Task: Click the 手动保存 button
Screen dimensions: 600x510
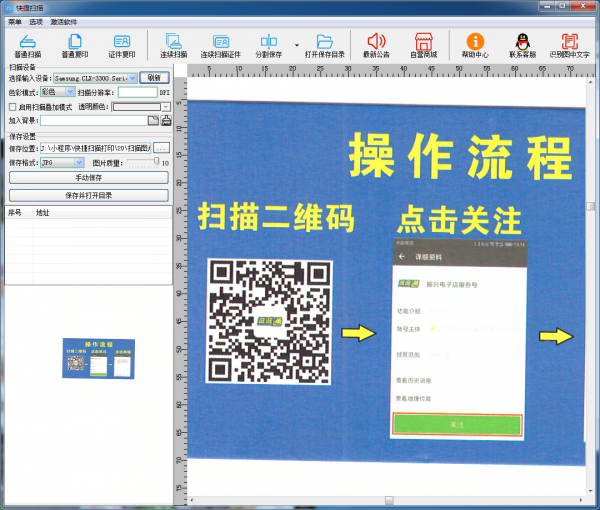Action: [x=88, y=178]
